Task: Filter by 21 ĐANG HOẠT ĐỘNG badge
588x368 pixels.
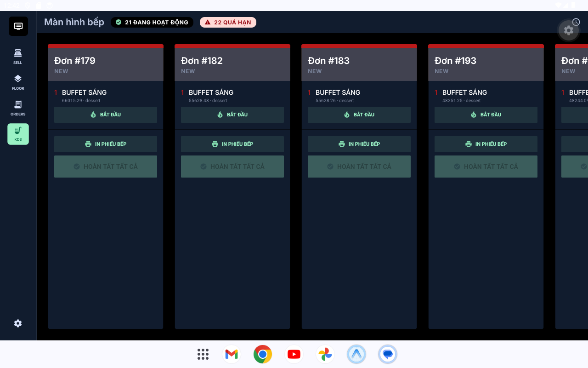Action: (x=152, y=22)
